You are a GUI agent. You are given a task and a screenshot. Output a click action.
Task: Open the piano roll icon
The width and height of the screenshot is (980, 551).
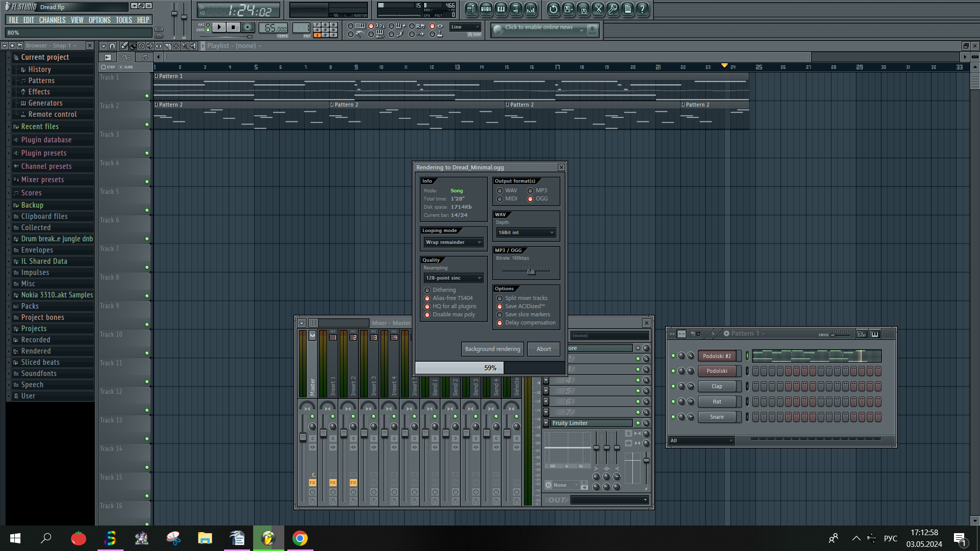click(x=501, y=9)
